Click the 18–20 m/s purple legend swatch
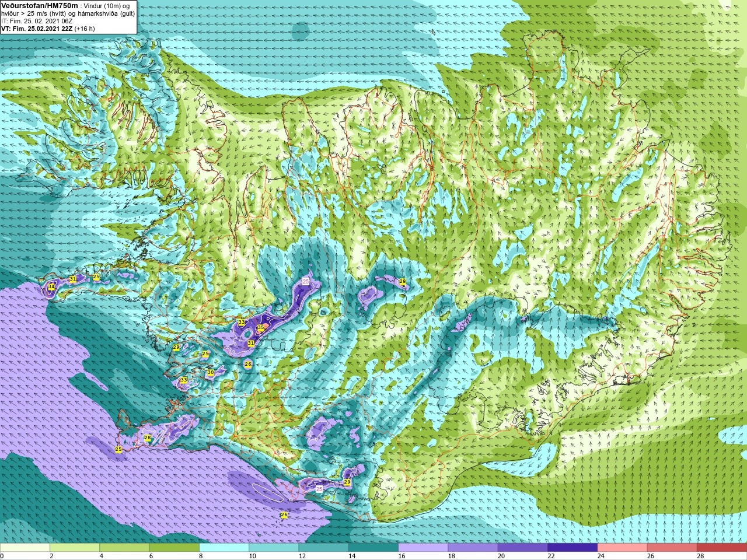This screenshot has width=747, height=560. click(x=473, y=548)
